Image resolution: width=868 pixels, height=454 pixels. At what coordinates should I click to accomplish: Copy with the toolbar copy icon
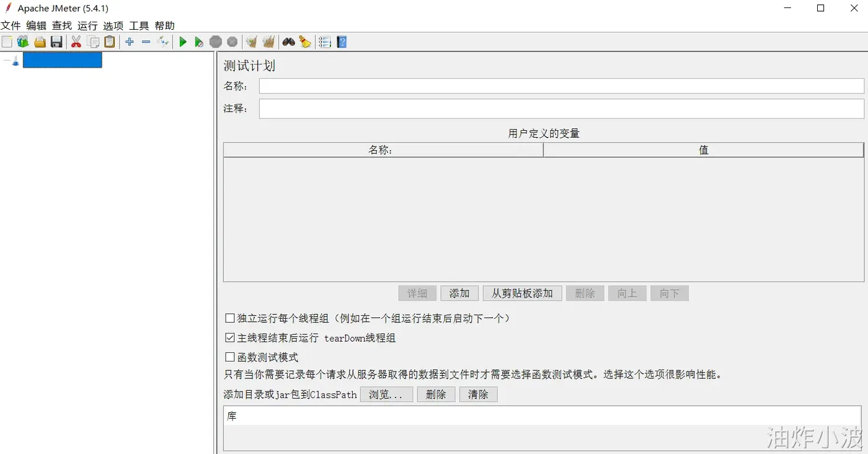(x=93, y=42)
